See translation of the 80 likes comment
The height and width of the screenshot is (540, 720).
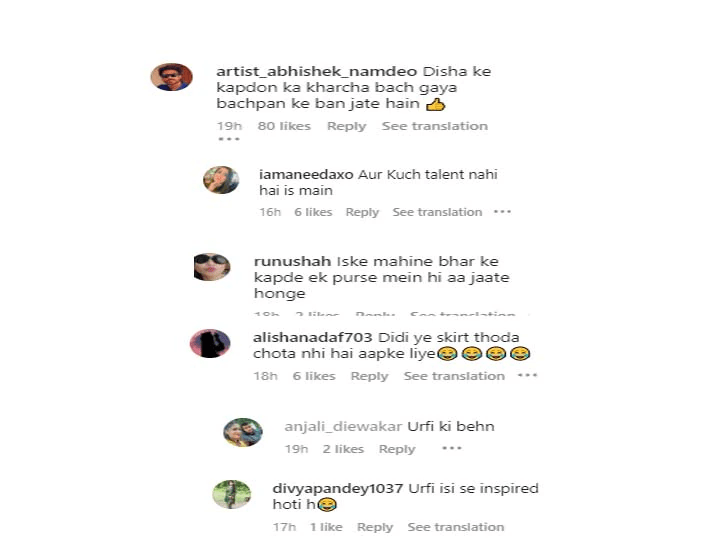pyautogui.click(x=435, y=126)
